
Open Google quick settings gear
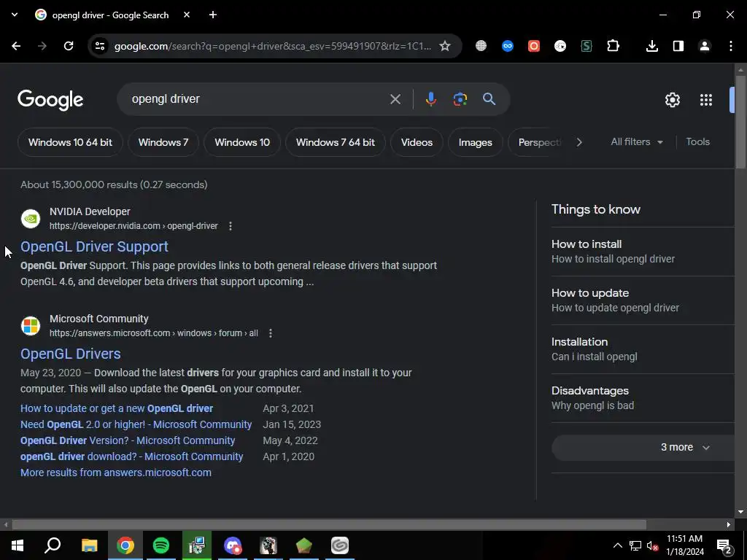(673, 99)
